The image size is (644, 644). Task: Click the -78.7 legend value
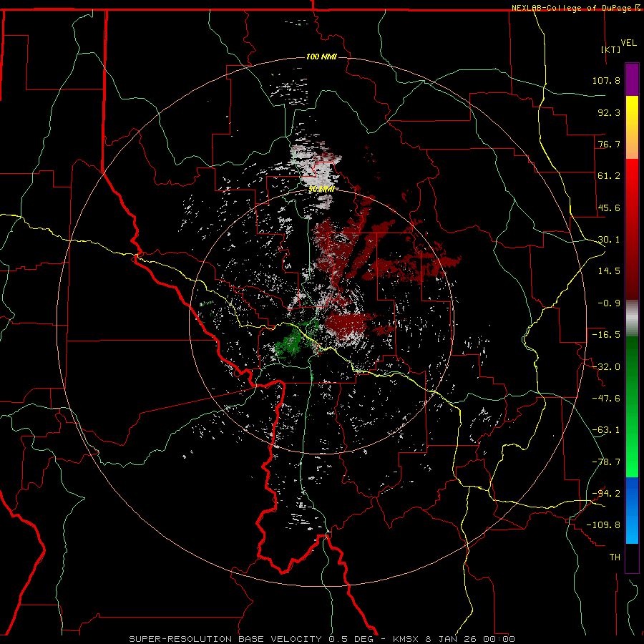click(606, 462)
